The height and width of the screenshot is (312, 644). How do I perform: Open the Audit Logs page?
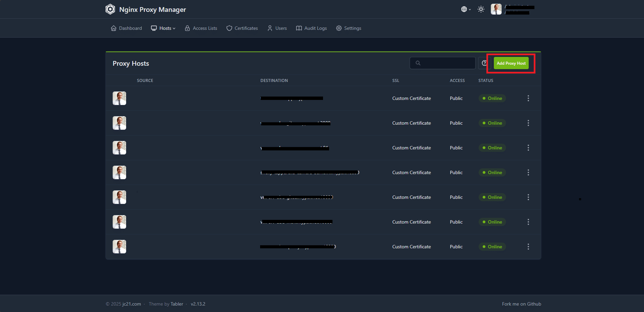[312, 28]
